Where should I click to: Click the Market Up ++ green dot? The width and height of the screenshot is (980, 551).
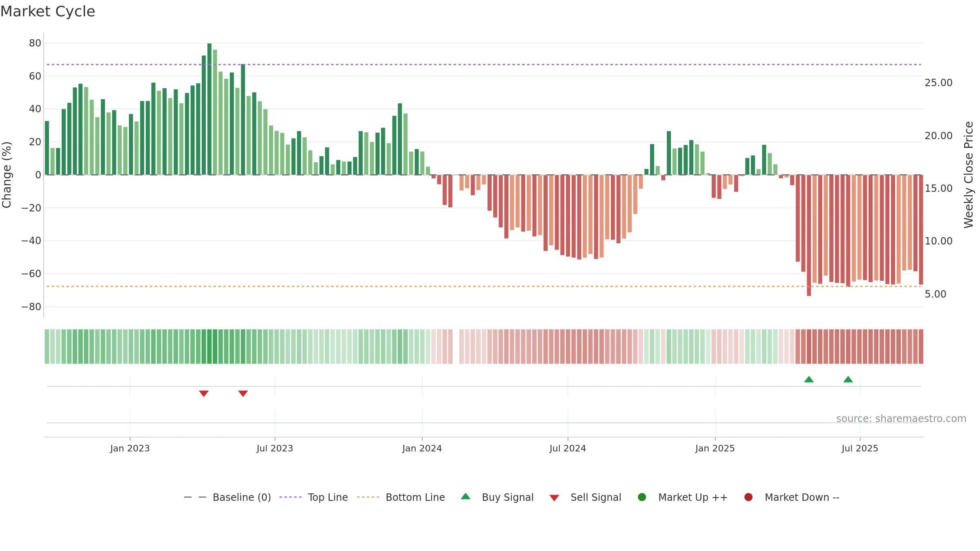tap(642, 497)
